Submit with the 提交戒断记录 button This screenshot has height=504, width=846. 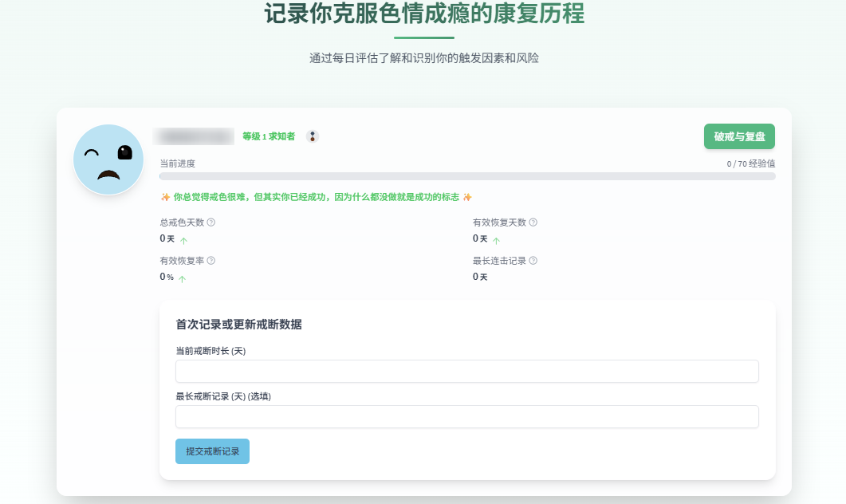click(212, 451)
